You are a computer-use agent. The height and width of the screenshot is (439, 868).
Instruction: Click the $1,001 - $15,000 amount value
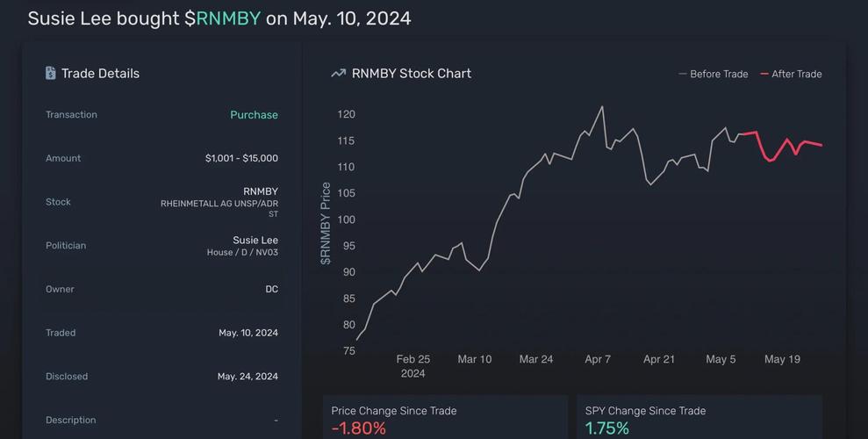241,158
